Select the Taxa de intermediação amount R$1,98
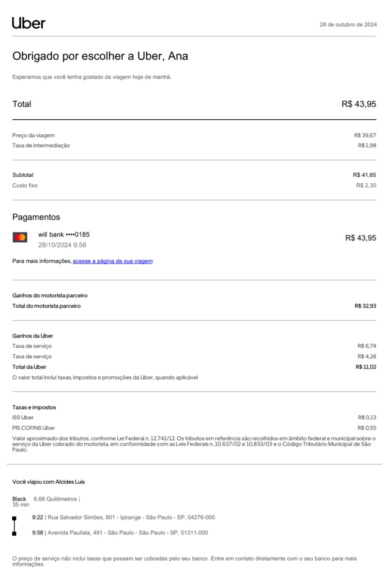 [x=367, y=146]
